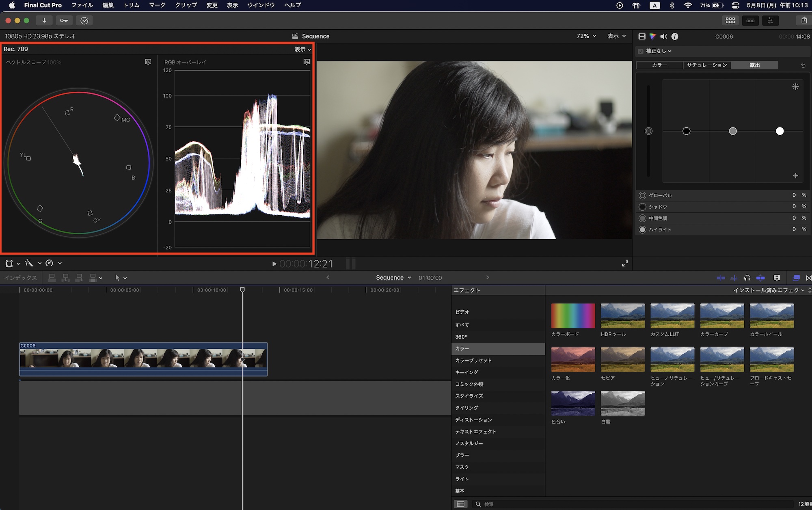The height and width of the screenshot is (510, 812).
Task: Open the color inspector triangle icon
Action: click(x=652, y=37)
